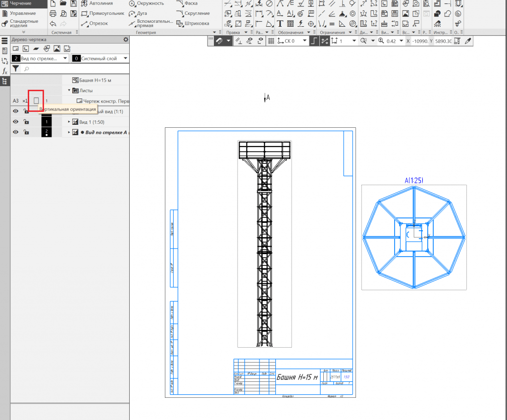The width and height of the screenshot is (507, 420).
Task: Expand the Вид по стрелке A tree node
Action: (69, 132)
